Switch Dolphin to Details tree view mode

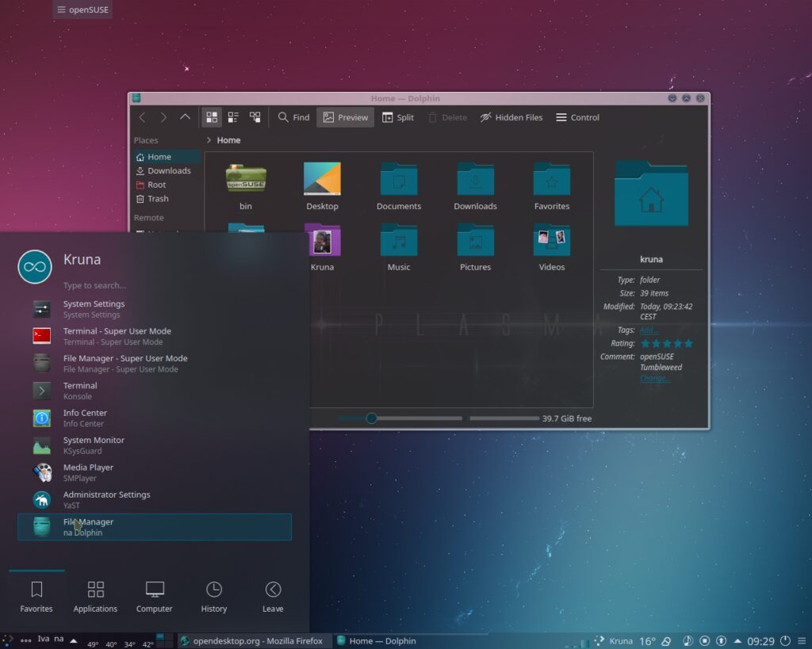point(255,117)
